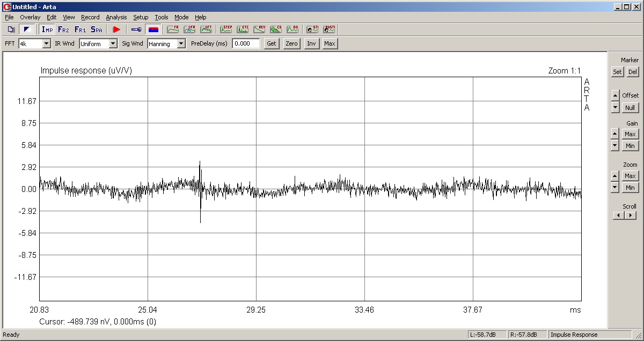Click the copy/new document toolbar icon
This screenshot has height=341, width=644.
[11, 29]
